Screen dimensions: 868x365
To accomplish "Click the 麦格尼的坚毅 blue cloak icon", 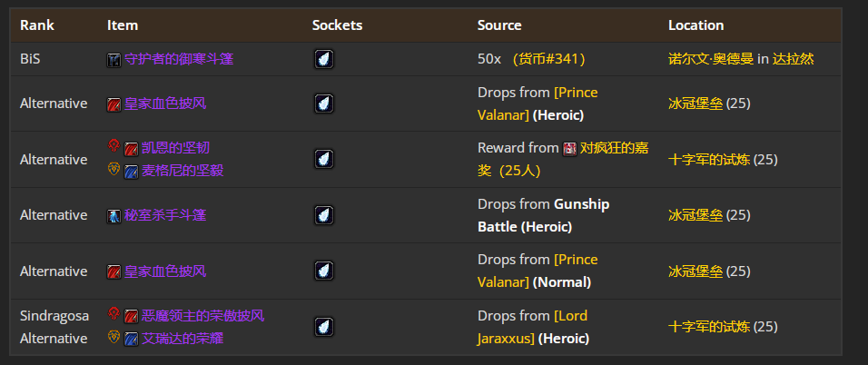I will [131, 171].
